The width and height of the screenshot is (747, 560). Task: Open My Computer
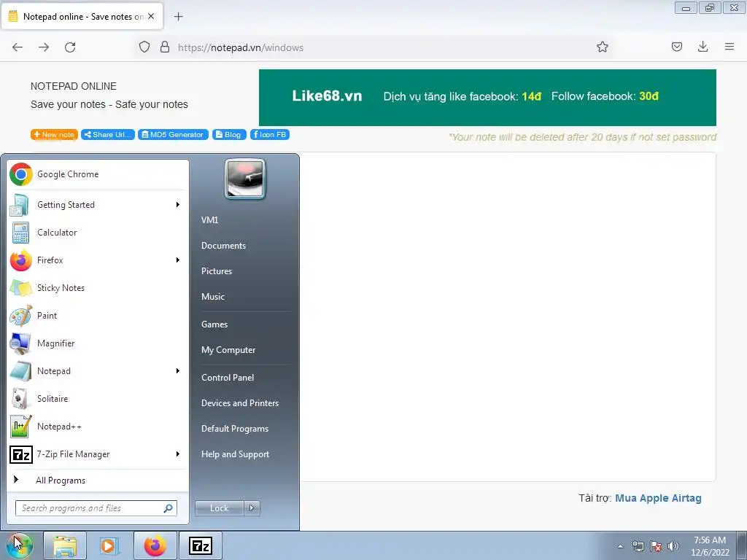pyautogui.click(x=228, y=350)
